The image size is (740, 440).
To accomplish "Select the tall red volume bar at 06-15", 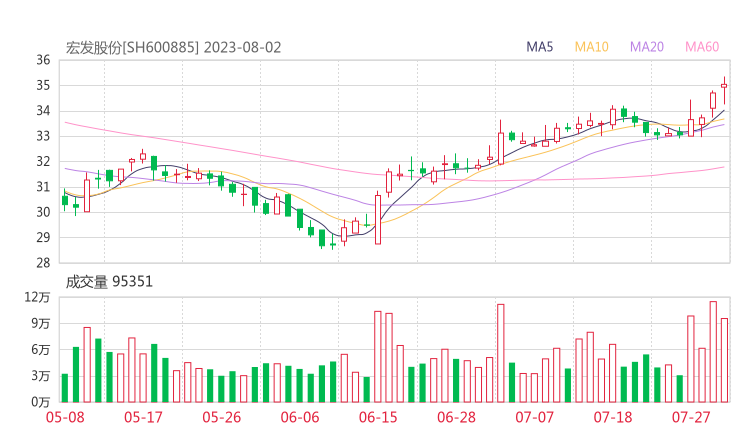I will 378,356.
